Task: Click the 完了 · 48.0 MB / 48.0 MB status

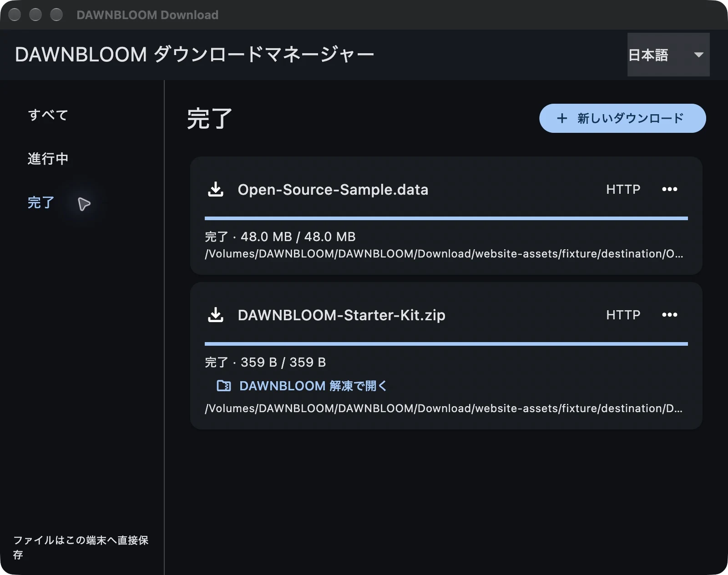Action: (x=280, y=237)
